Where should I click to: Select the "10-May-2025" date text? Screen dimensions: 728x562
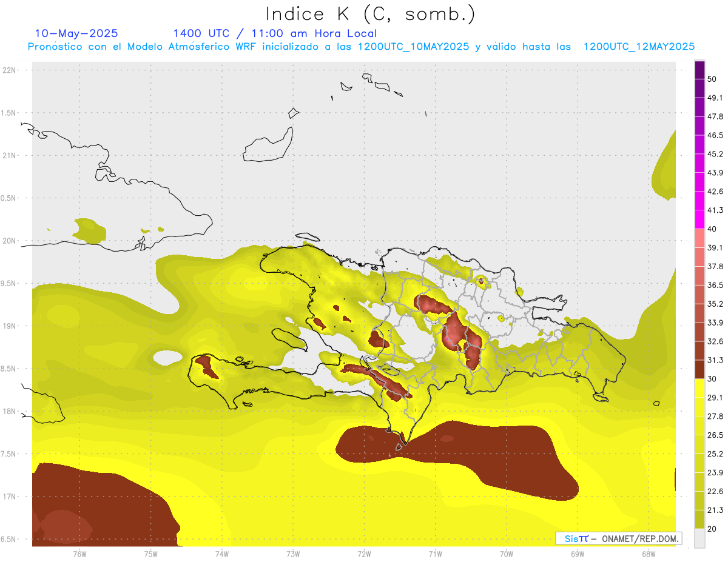(76, 33)
